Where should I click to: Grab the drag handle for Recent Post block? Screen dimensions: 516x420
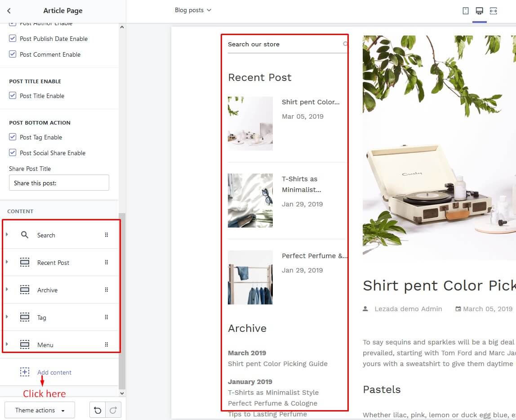(x=106, y=262)
